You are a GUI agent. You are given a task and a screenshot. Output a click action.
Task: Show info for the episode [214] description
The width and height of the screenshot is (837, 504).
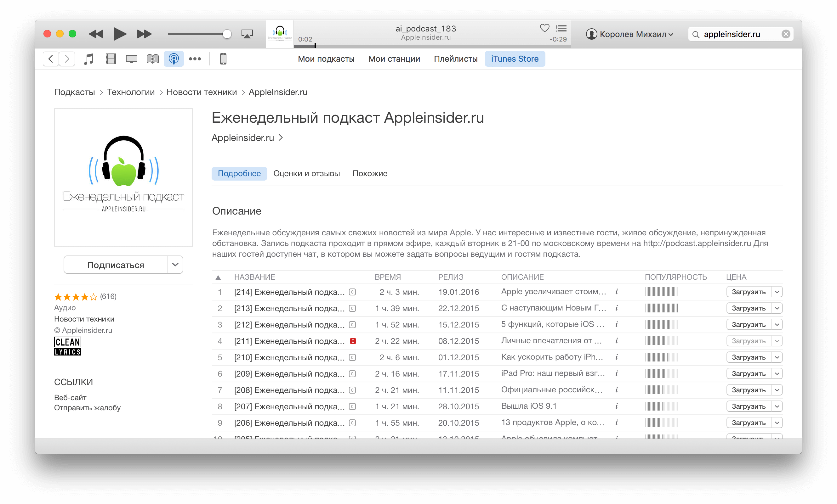point(617,292)
